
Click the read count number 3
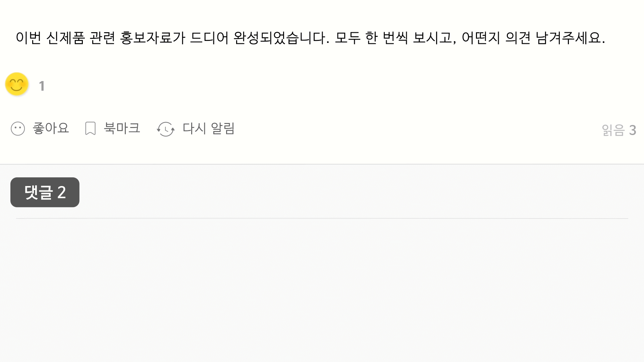click(633, 130)
